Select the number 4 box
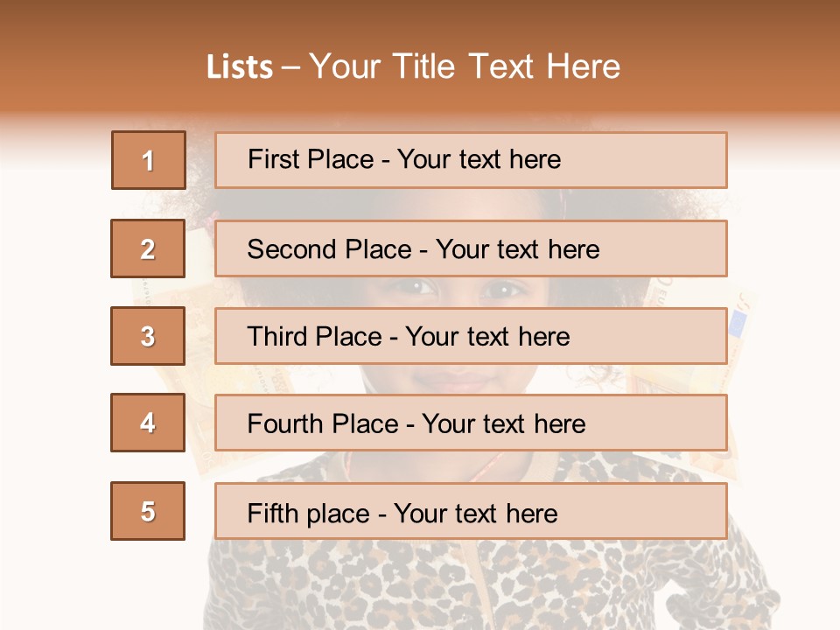 click(x=148, y=423)
